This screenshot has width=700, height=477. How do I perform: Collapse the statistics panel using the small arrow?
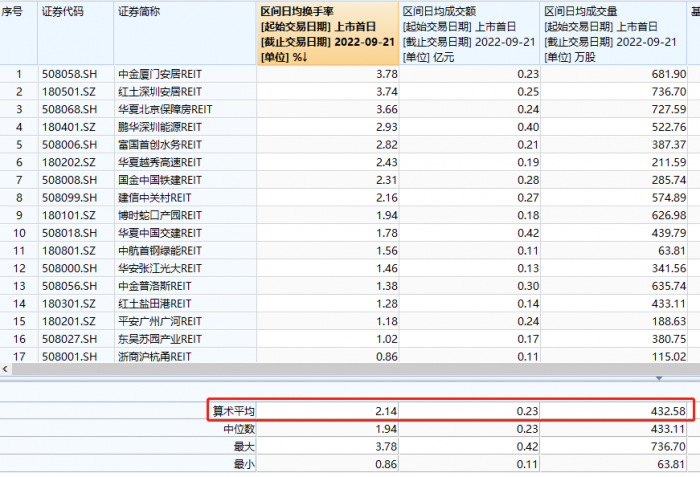[658, 378]
